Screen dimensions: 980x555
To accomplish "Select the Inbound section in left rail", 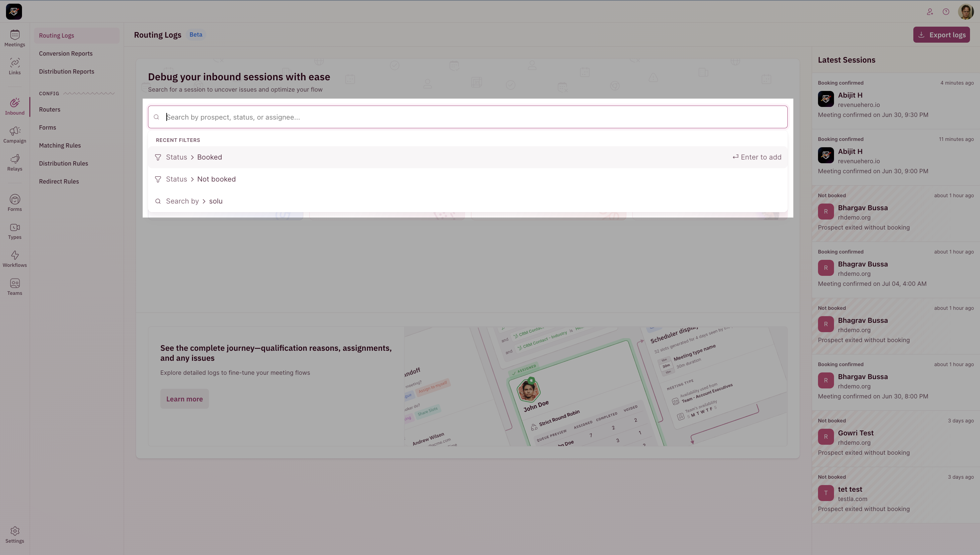I will click(x=14, y=107).
